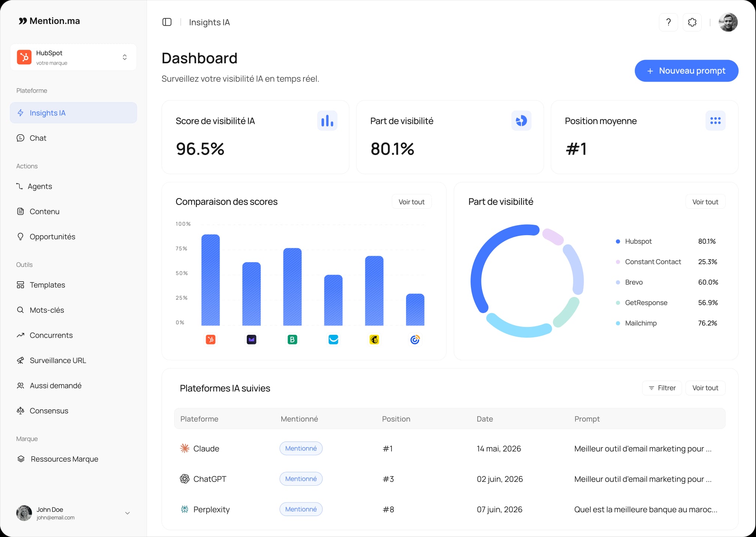Click the Hubspot blue legend dot

(x=618, y=242)
